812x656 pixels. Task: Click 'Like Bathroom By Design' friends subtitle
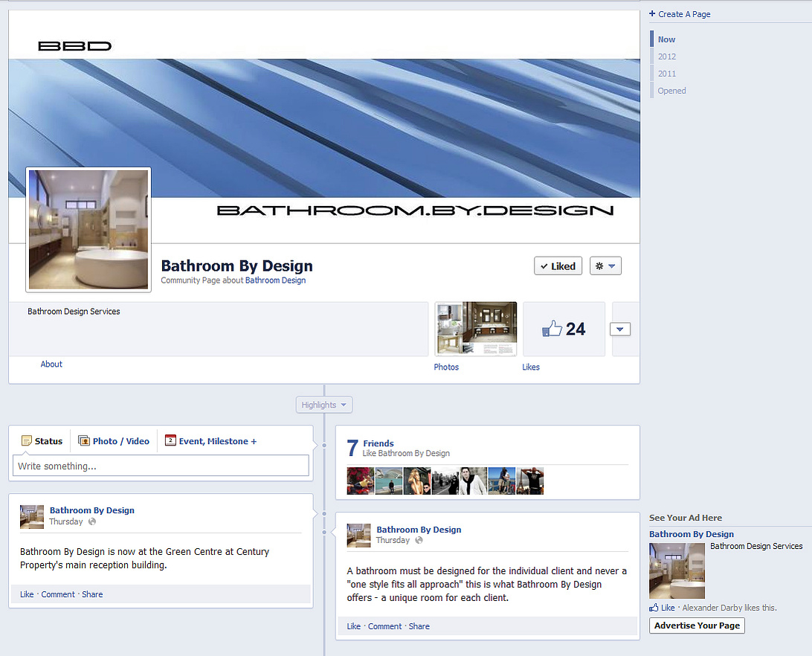[x=406, y=454]
